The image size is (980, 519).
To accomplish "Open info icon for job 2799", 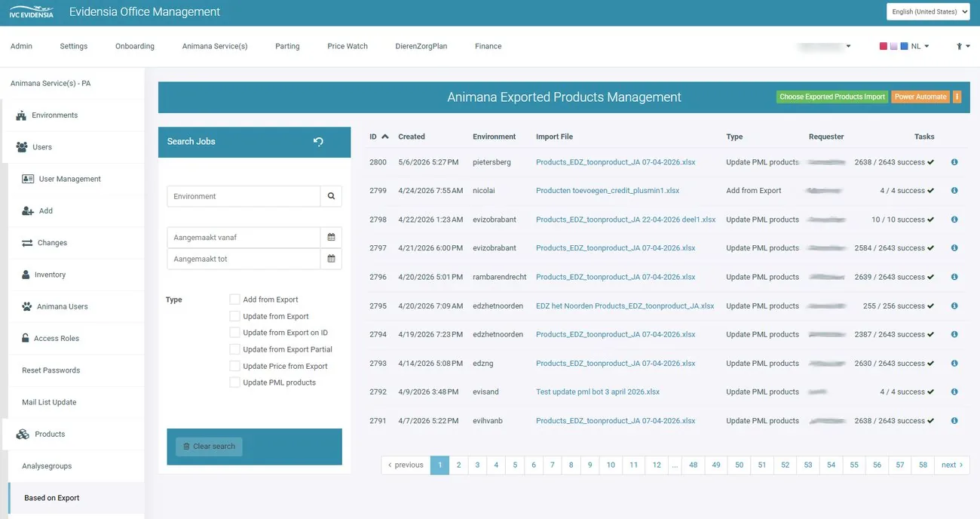I will point(954,191).
